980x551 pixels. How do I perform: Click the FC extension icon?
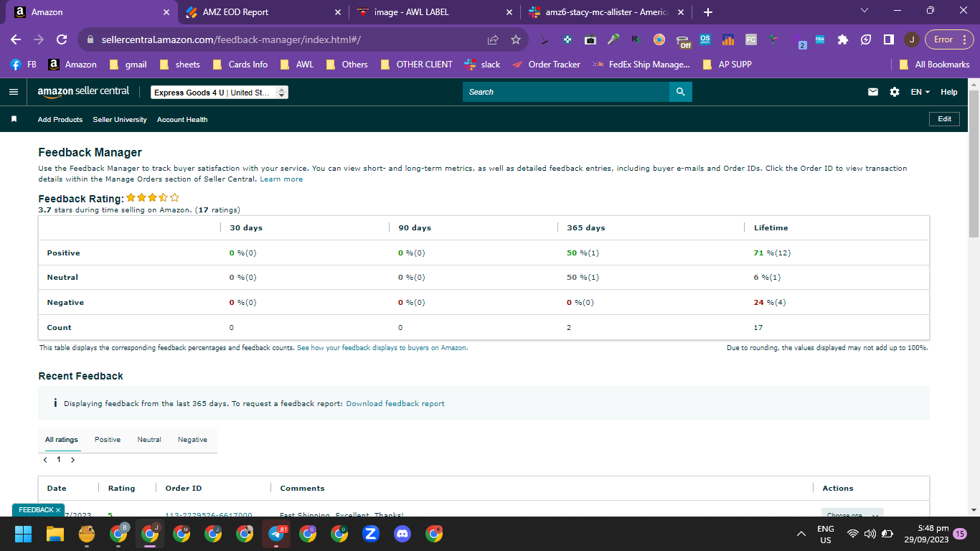[750, 39]
